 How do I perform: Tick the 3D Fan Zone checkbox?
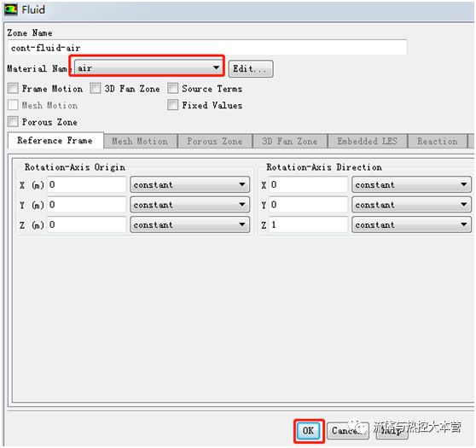(x=96, y=89)
